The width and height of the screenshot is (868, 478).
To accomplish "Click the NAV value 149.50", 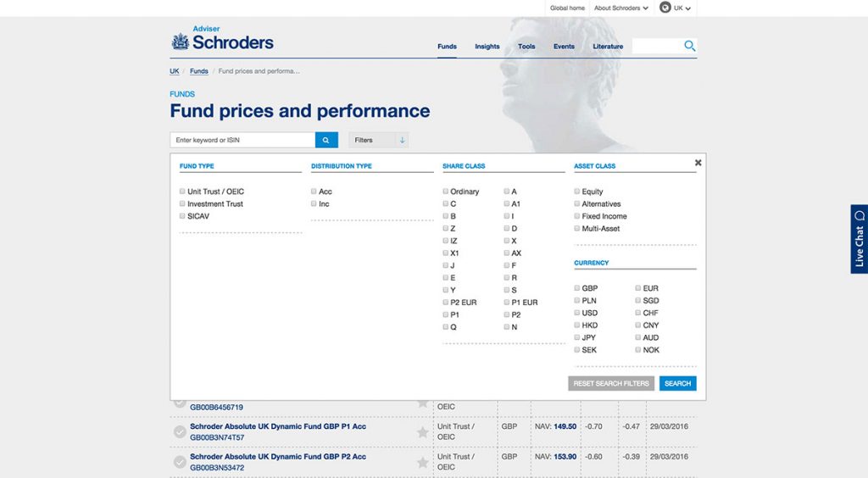I will 565,426.
